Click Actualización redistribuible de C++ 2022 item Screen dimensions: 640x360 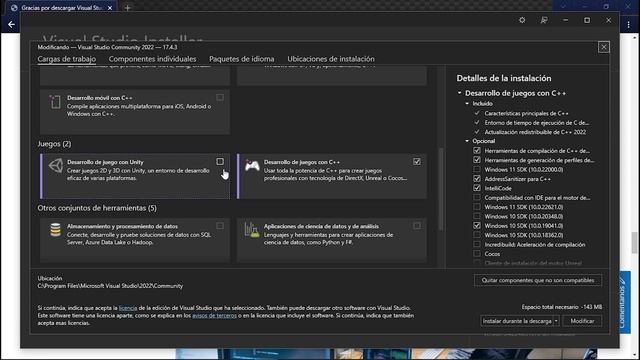coord(535,132)
